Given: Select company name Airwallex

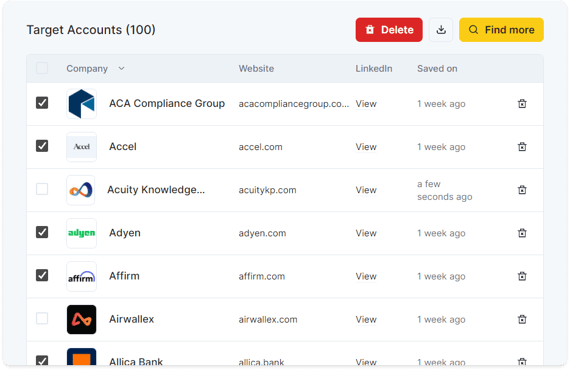Looking at the screenshot, I should [132, 319].
